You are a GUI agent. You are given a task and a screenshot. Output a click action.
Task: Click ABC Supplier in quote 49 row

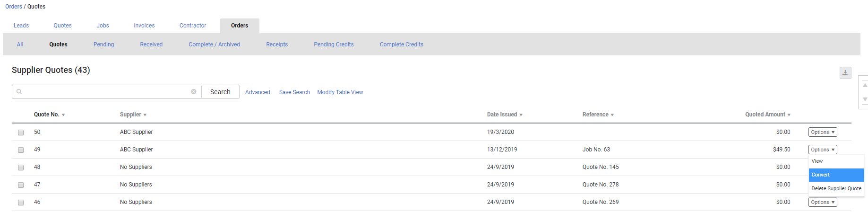coord(136,150)
